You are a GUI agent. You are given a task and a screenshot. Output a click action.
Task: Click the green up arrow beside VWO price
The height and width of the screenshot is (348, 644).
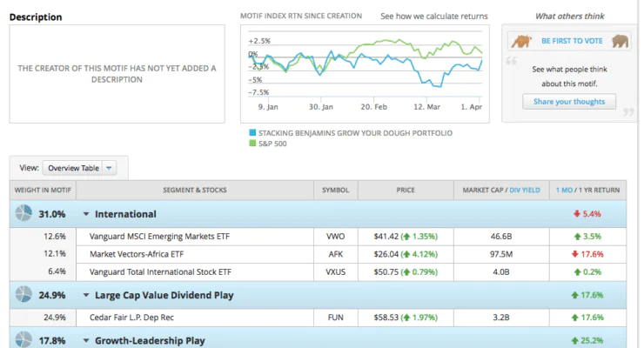(x=406, y=237)
